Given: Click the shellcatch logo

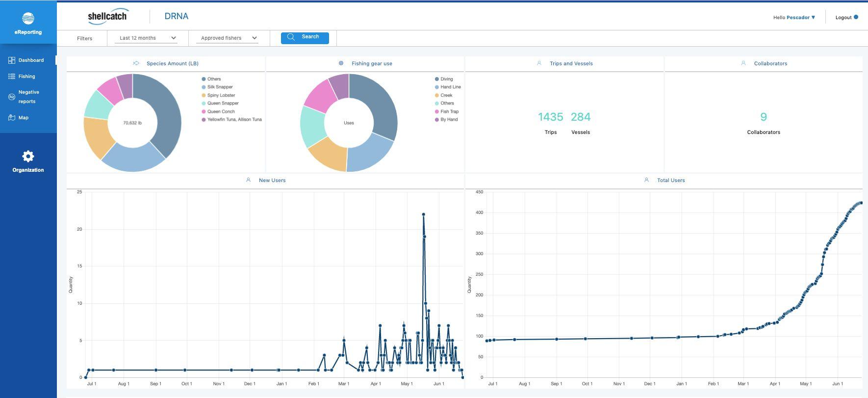Looking at the screenshot, I should click(x=108, y=16).
